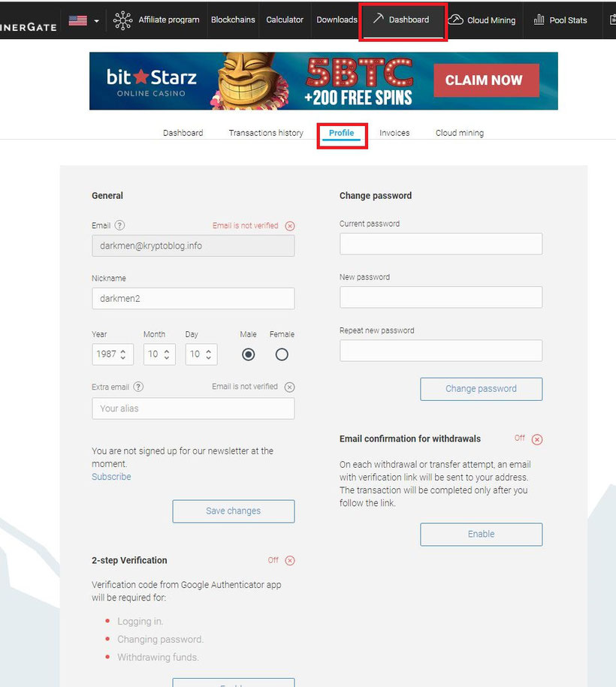Image resolution: width=616 pixels, height=687 pixels.
Task: Focus the Current password field
Action: click(441, 243)
